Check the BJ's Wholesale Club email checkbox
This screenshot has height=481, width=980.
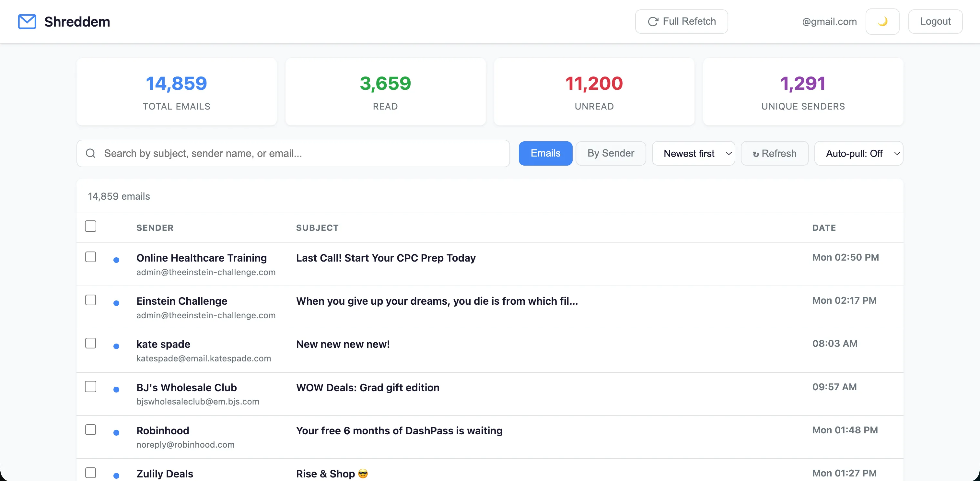[x=90, y=386]
